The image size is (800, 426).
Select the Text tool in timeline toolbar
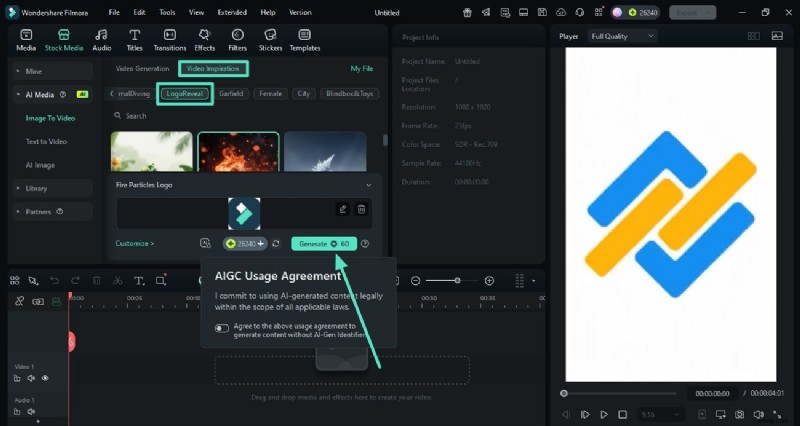pyautogui.click(x=138, y=281)
